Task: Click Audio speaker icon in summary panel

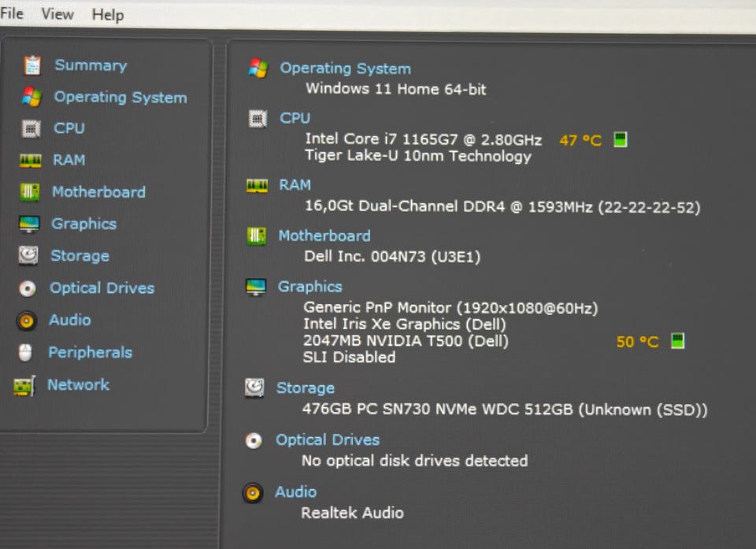Action: coord(253,493)
